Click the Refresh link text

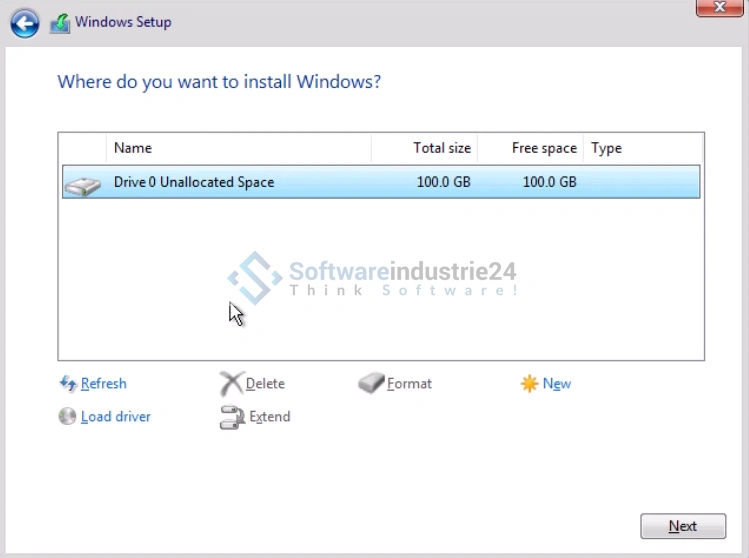(104, 384)
